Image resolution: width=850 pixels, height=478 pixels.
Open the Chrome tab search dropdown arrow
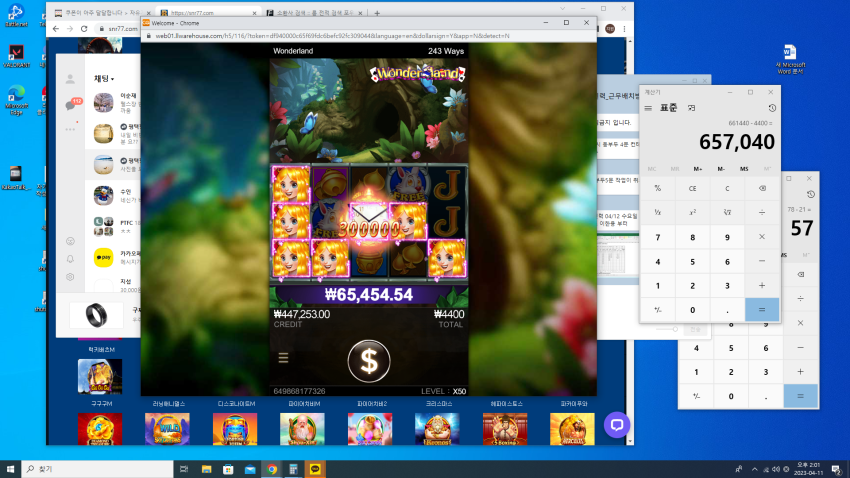coord(562,9)
